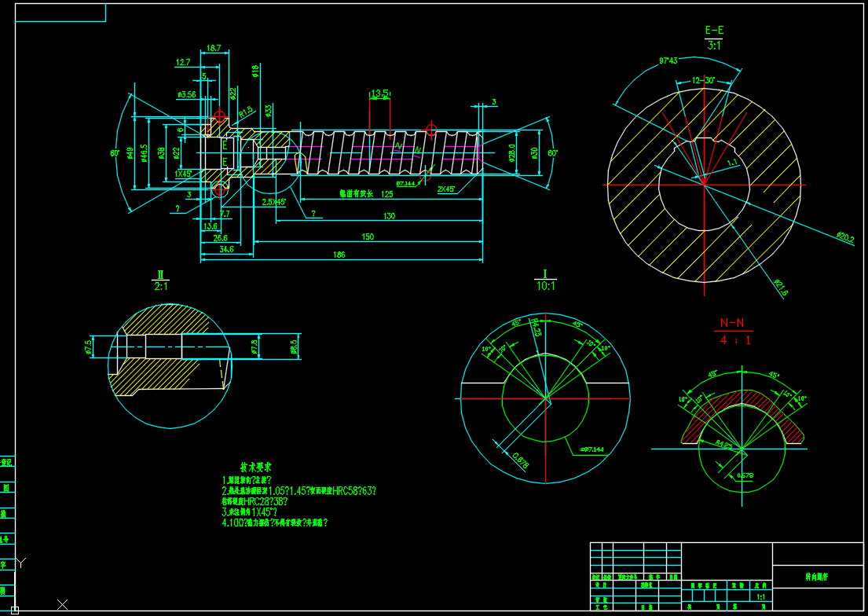Click the UCS X-axis label
This screenshot has height=616, width=868.
63,604
